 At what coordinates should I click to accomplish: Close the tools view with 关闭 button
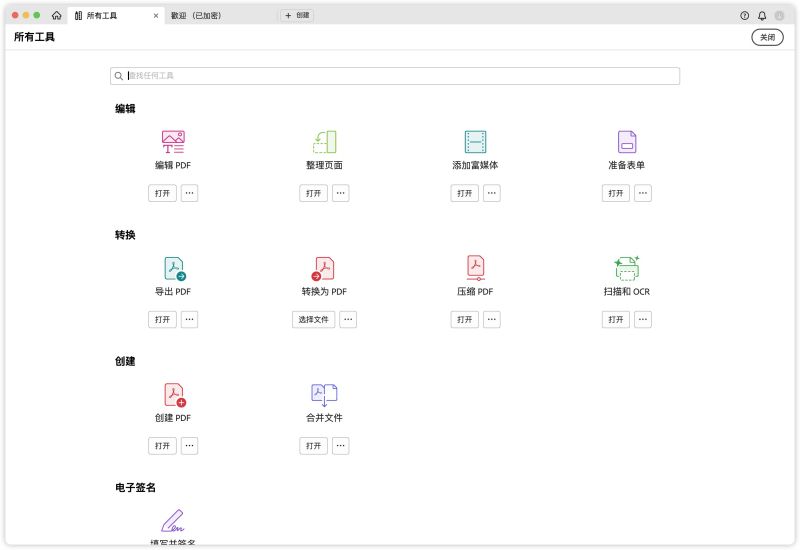pos(767,37)
